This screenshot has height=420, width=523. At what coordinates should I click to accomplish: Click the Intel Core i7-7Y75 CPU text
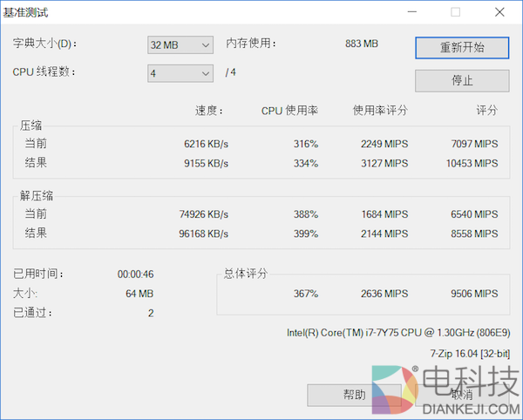(398, 332)
